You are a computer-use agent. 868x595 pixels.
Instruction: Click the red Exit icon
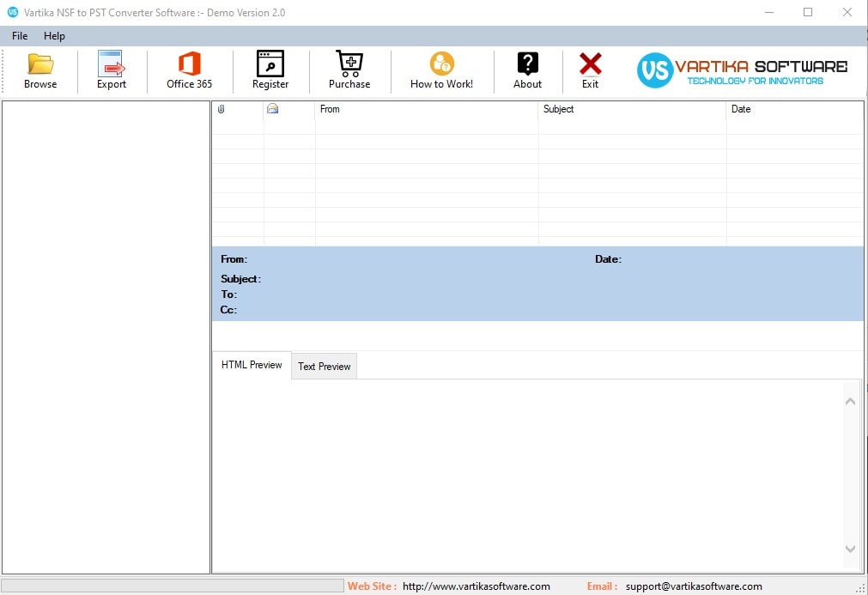point(590,64)
